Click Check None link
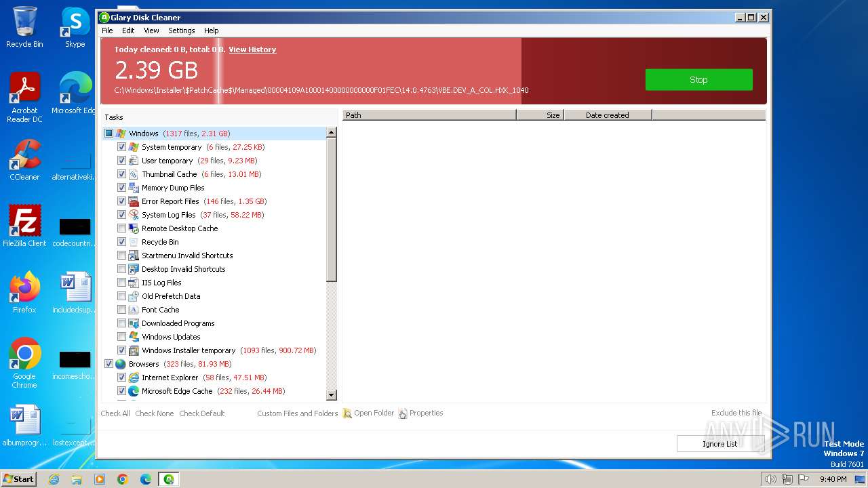This screenshot has height=488, width=868. coord(154,413)
